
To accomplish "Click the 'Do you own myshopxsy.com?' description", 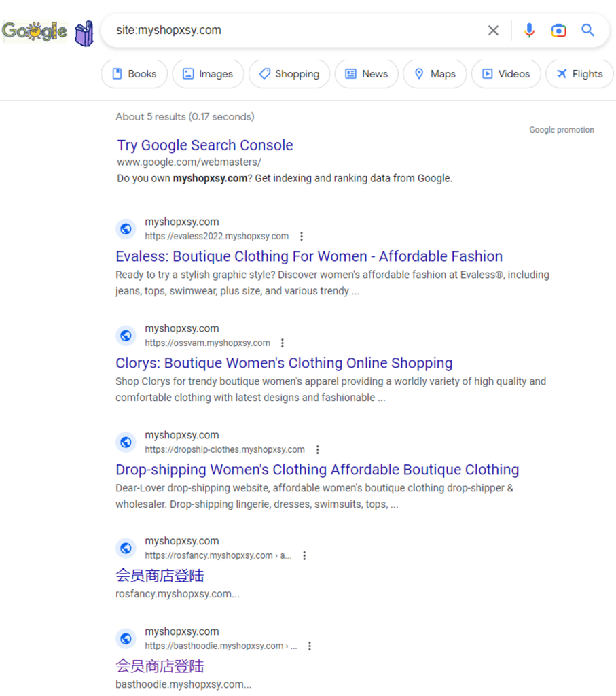I will [x=285, y=178].
